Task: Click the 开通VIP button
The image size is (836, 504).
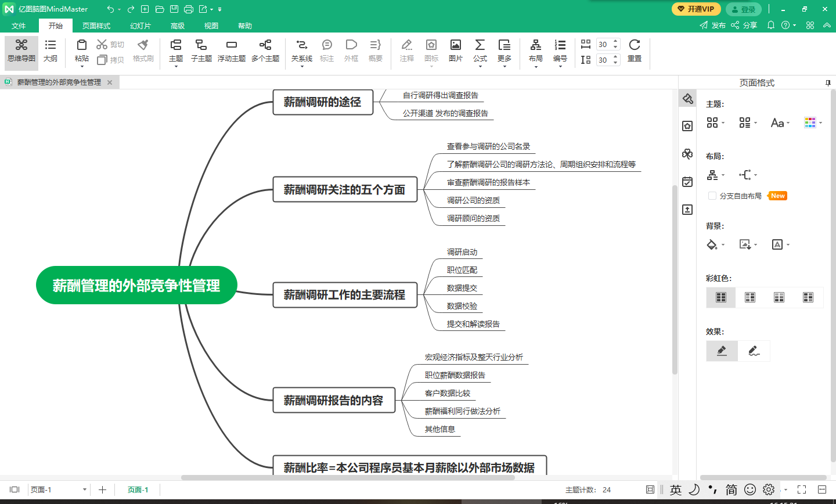Action: 696,9
